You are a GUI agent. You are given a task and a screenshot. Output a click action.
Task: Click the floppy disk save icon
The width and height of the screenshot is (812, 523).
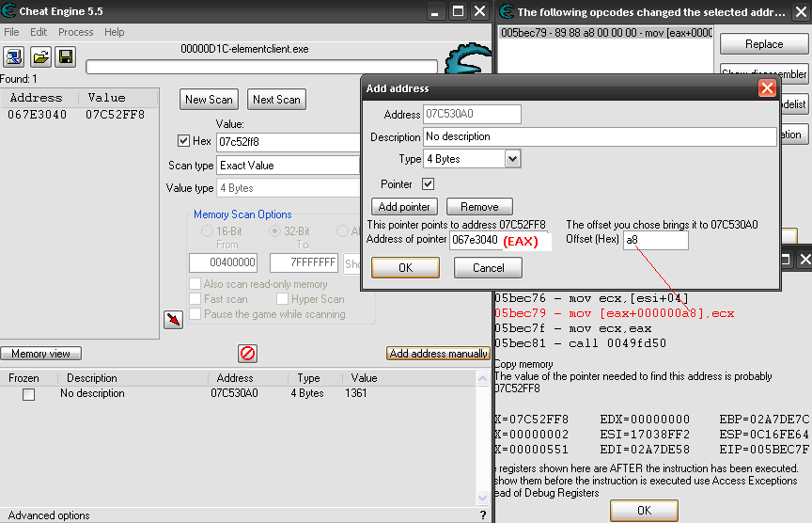point(66,57)
